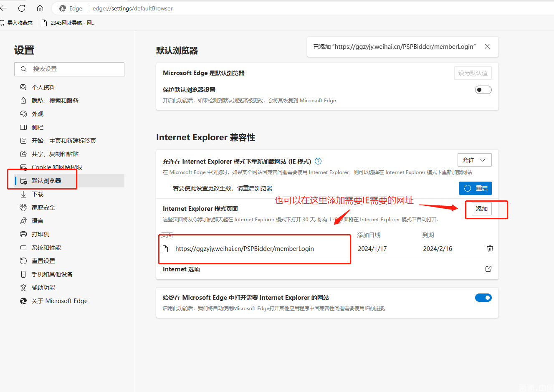The width and height of the screenshot is (554, 392).
Task: Click the sidebar panel icon beside 侧栏
Action: pyautogui.click(x=23, y=127)
